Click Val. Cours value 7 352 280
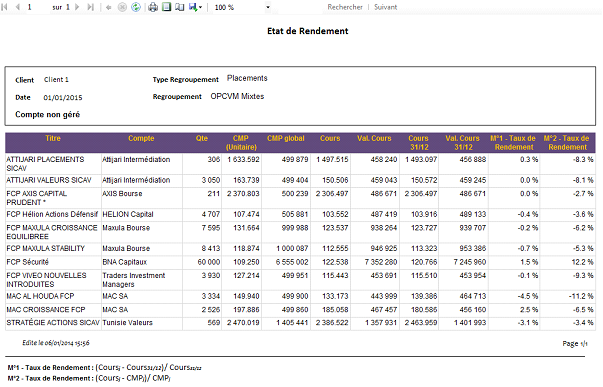Screen dimensions: 603x387 tap(381, 262)
